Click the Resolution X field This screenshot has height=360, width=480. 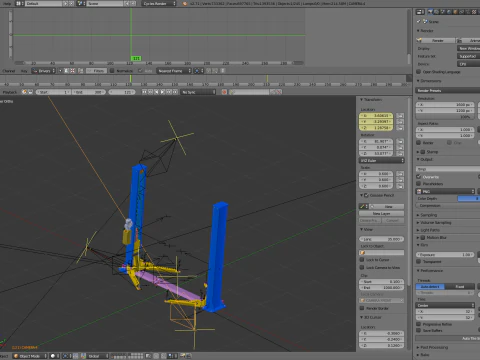click(445, 104)
